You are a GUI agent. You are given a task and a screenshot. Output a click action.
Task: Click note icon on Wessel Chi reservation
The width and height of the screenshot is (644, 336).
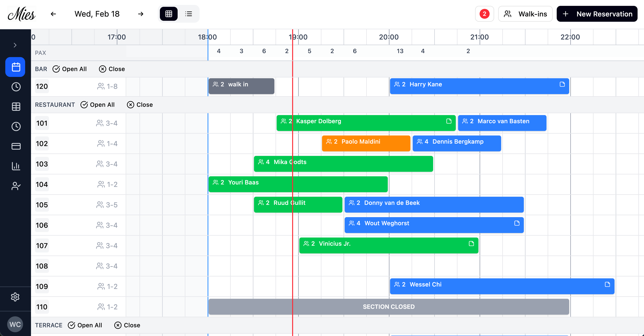(607, 284)
